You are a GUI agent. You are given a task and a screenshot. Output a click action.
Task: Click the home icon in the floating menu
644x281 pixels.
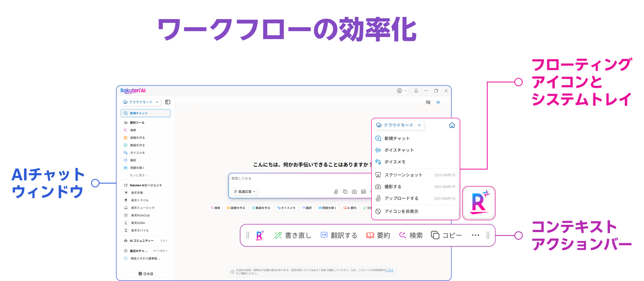452,125
